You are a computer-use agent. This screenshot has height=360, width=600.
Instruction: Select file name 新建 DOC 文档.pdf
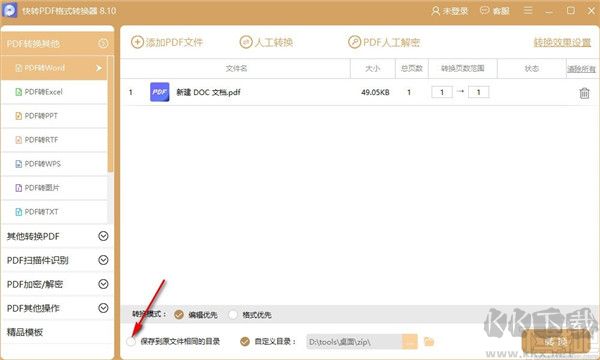pyautogui.click(x=208, y=92)
